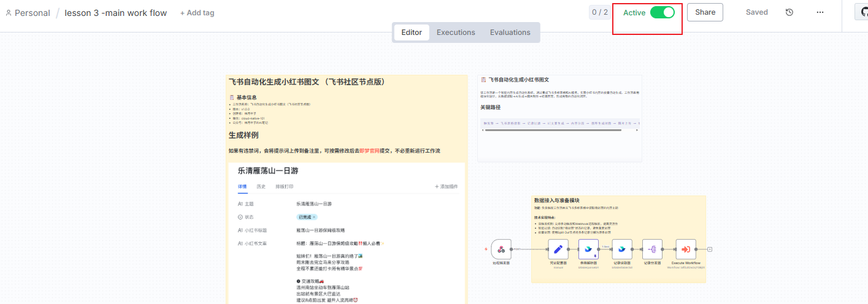868x304 pixels.
Task: Select the 数据接入与准备模块 sticky note title
Action: tap(555, 200)
